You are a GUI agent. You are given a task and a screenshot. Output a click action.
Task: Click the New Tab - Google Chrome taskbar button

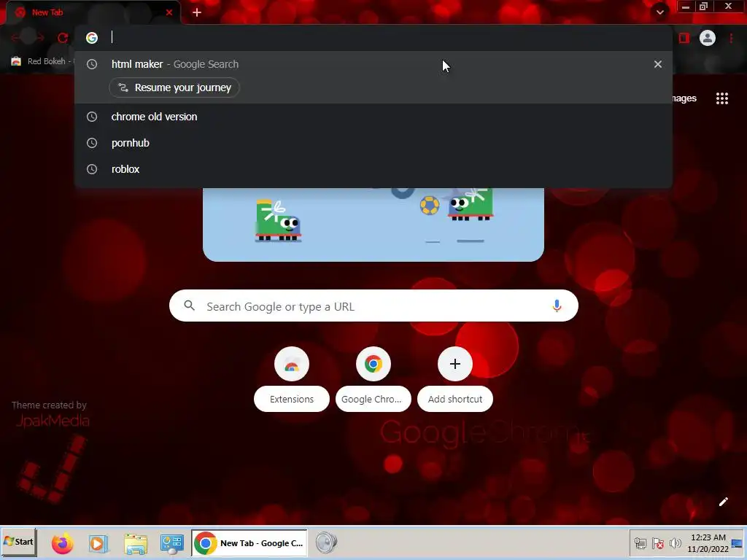tap(249, 542)
